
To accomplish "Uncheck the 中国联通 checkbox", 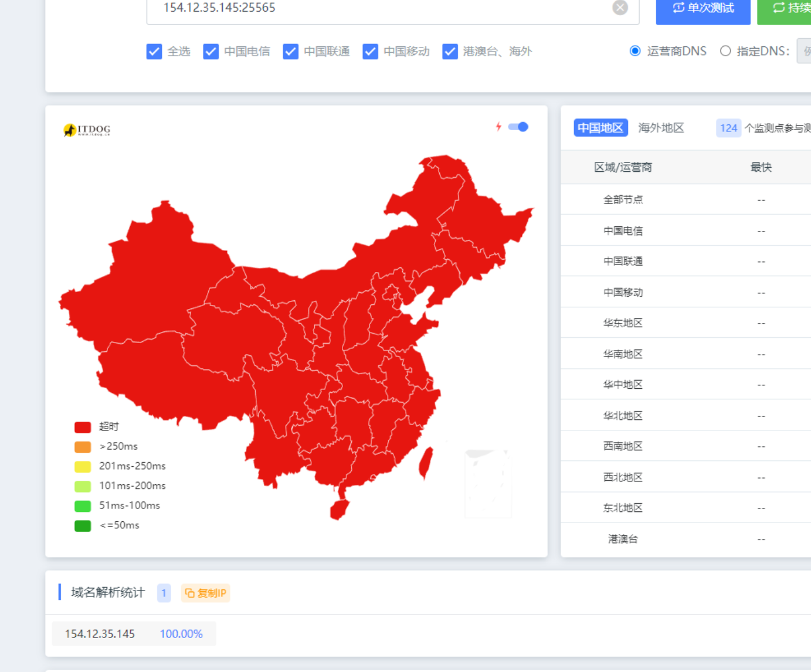I will (x=291, y=52).
